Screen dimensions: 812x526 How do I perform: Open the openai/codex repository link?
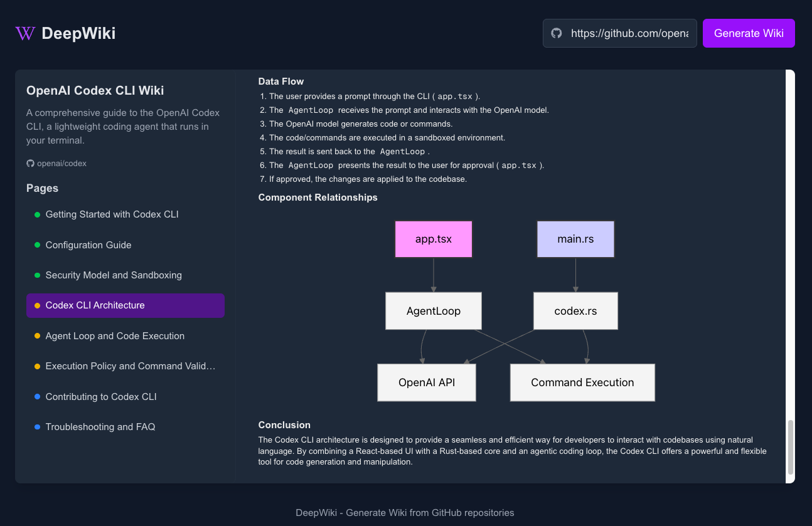61,163
